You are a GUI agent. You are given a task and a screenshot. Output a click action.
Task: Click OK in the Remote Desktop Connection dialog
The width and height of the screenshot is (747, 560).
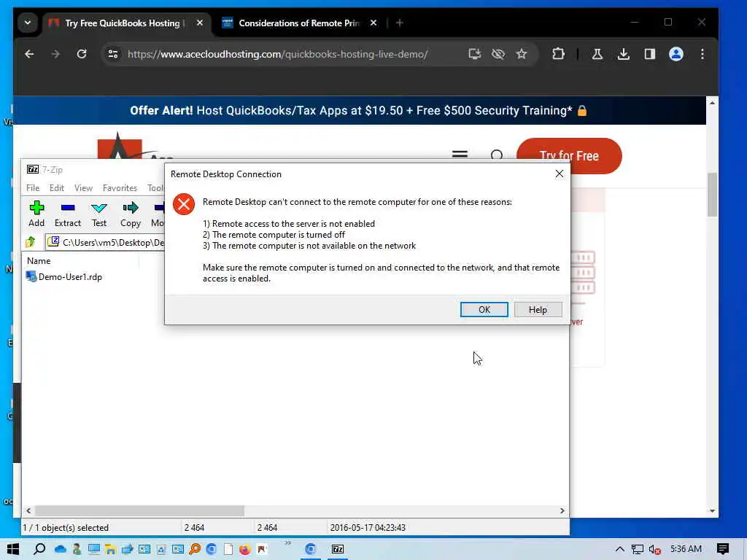coord(484,309)
